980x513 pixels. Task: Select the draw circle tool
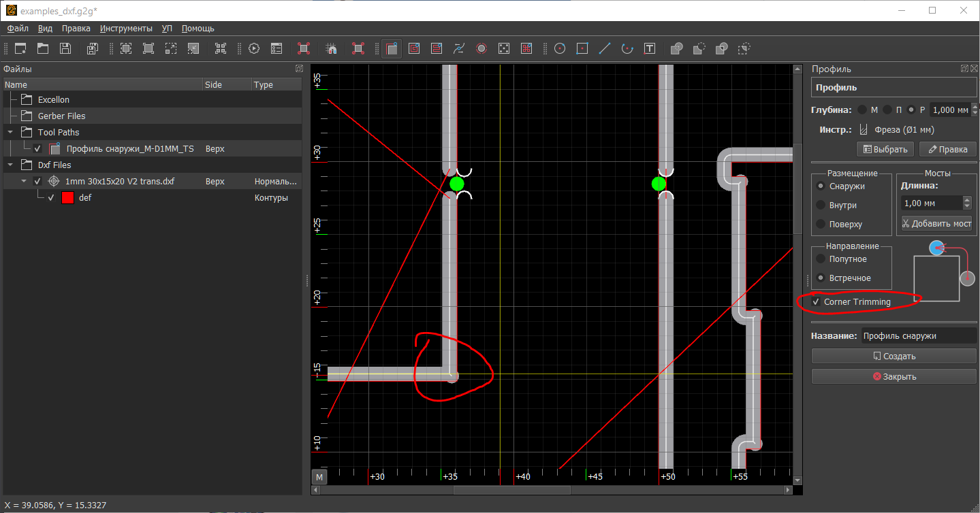[560, 48]
